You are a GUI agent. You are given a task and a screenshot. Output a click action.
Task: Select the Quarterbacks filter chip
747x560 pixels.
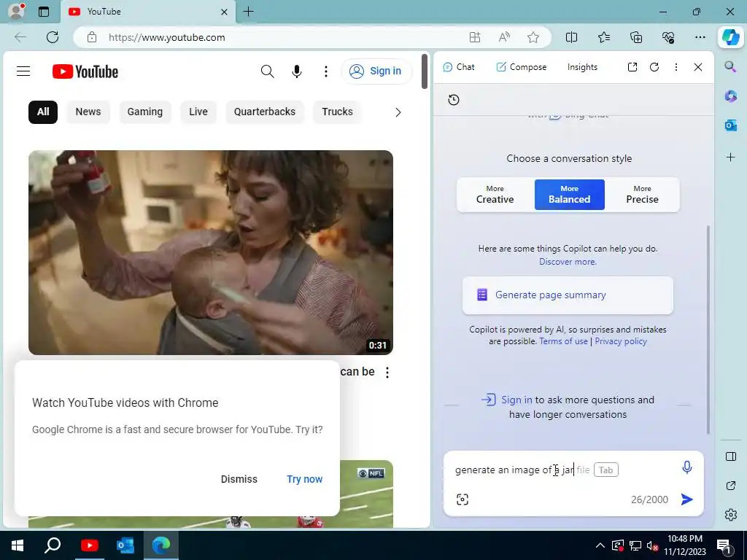pyautogui.click(x=264, y=112)
